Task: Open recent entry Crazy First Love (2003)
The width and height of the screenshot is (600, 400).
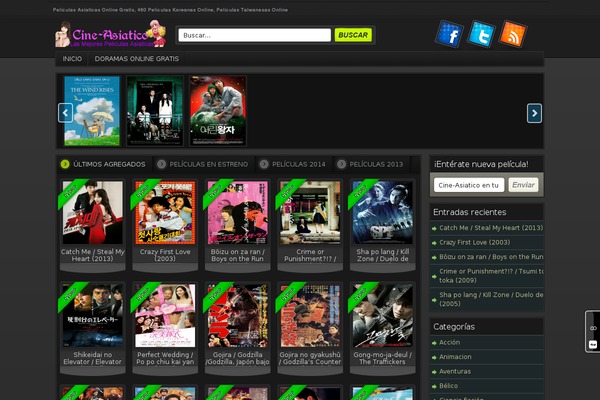Action: click(474, 242)
